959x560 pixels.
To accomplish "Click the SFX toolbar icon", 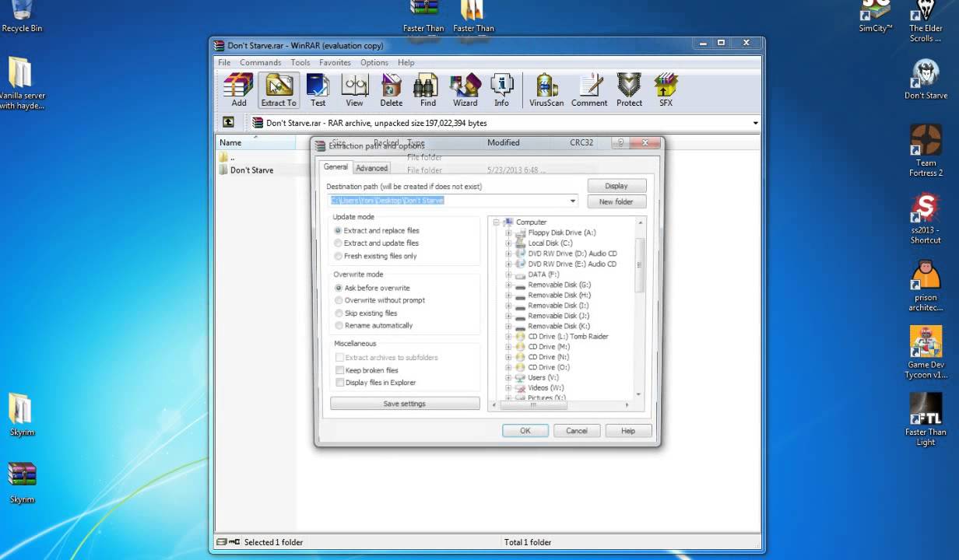I will [x=666, y=90].
